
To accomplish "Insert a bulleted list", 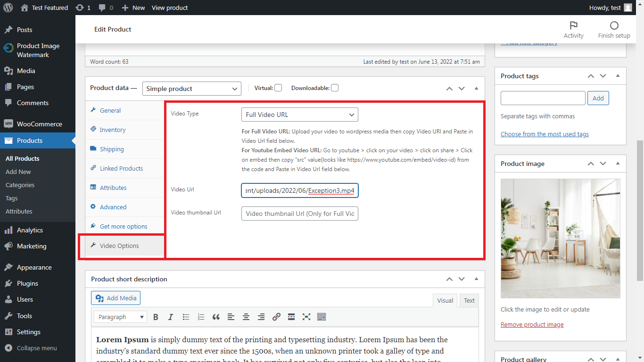I will point(186,317).
